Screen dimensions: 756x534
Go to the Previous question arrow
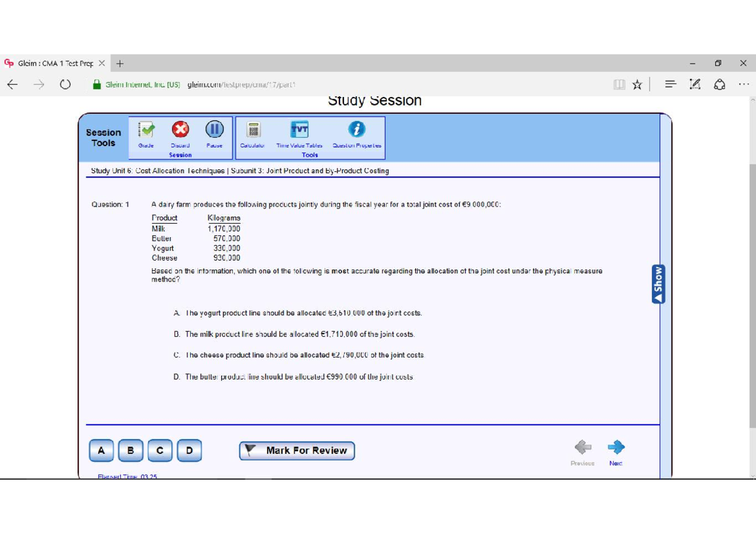pos(582,447)
